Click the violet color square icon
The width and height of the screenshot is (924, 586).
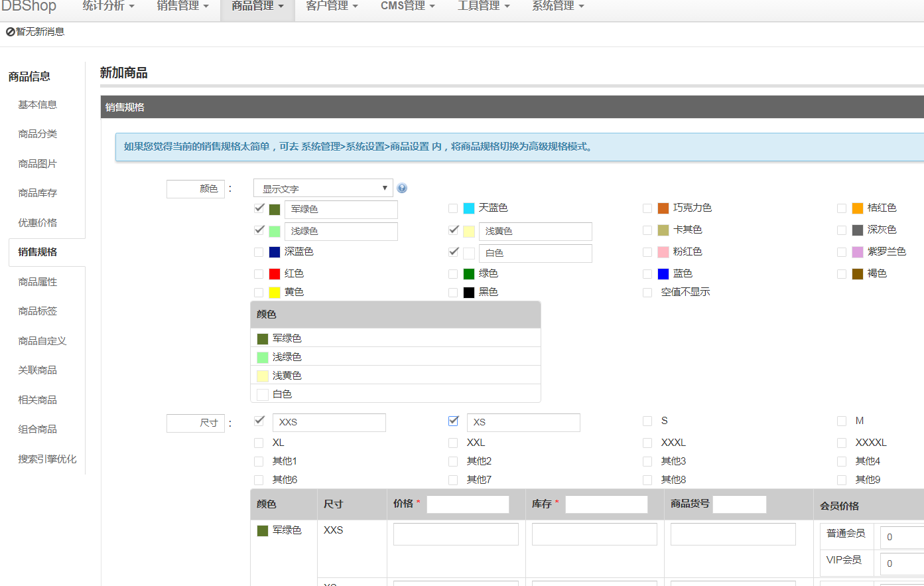point(858,252)
